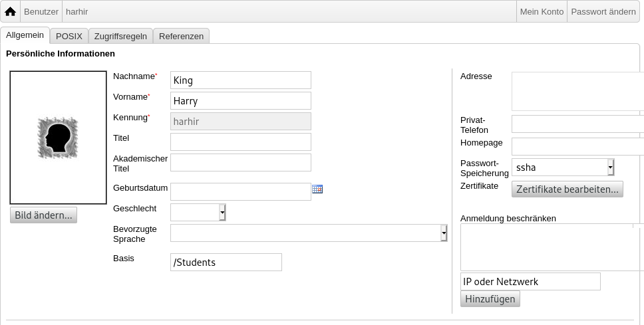Expand the Geschlecht dropdown

point(198,212)
